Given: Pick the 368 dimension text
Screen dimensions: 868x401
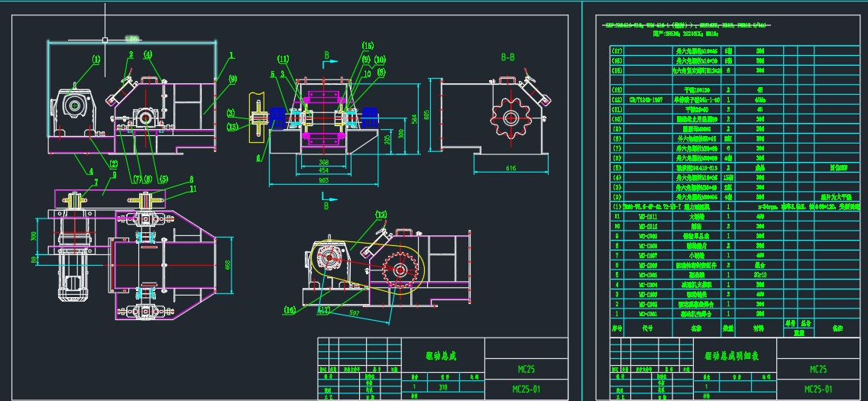Looking at the screenshot, I should coord(323,162).
